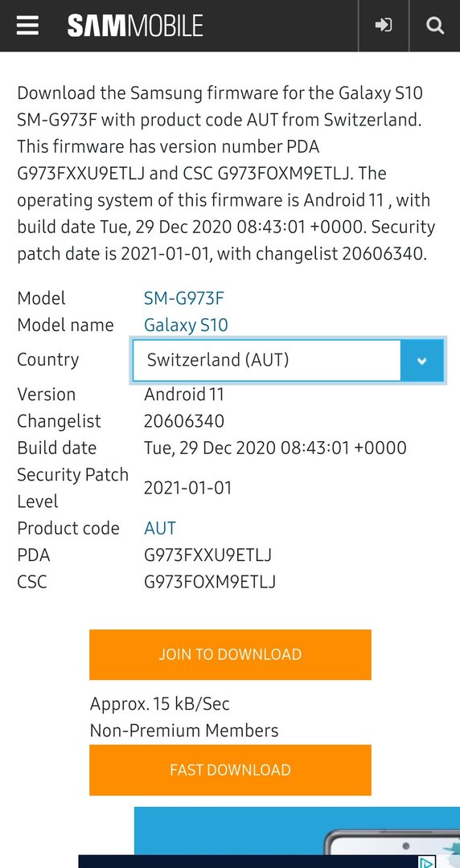Open the AUT product code link
This screenshot has width=460, height=868.
click(x=159, y=528)
